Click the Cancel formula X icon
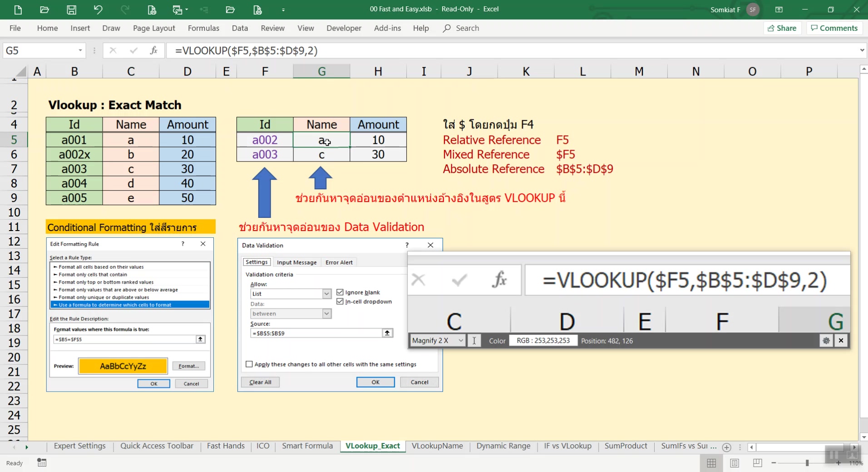The width and height of the screenshot is (868, 472). point(113,50)
